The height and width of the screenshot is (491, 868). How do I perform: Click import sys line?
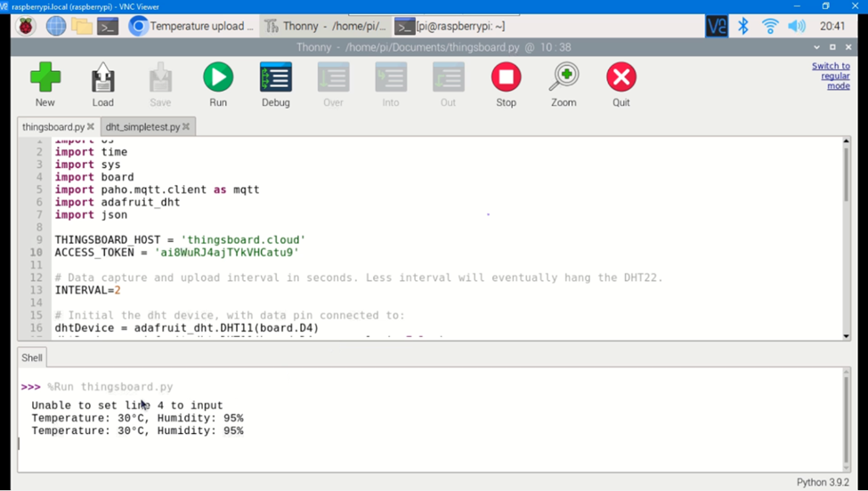pos(87,165)
